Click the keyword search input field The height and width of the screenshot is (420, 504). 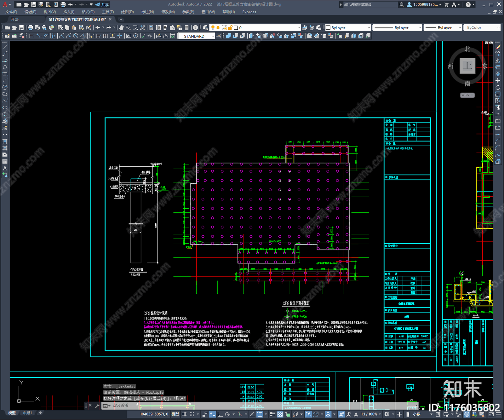click(x=370, y=4)
